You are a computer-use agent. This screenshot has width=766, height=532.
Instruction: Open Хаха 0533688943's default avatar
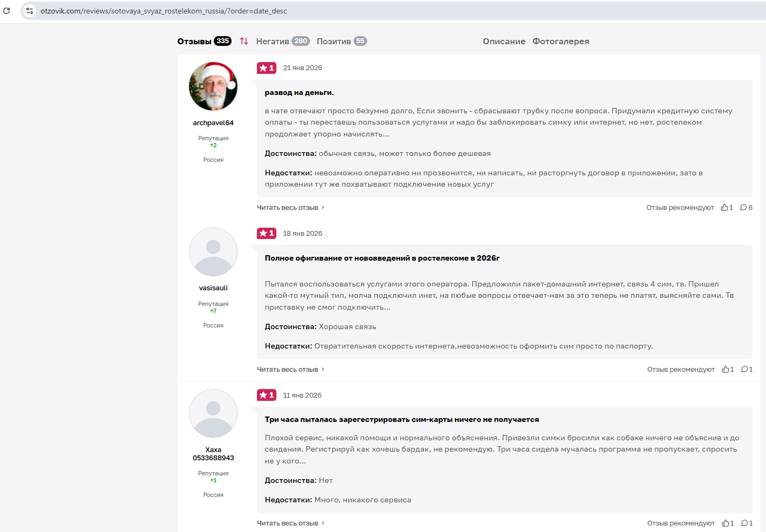(x=213, y=413)
